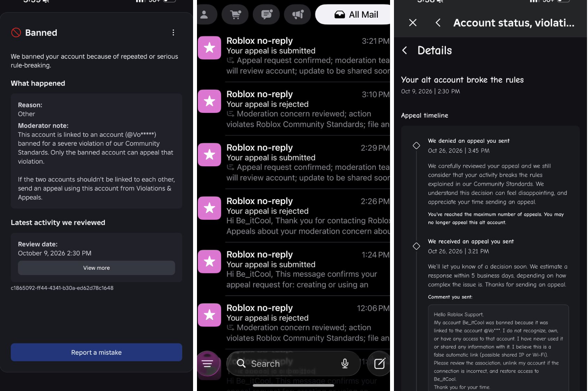Select the shopping cart Transactions category

click(x=235, y=15)
